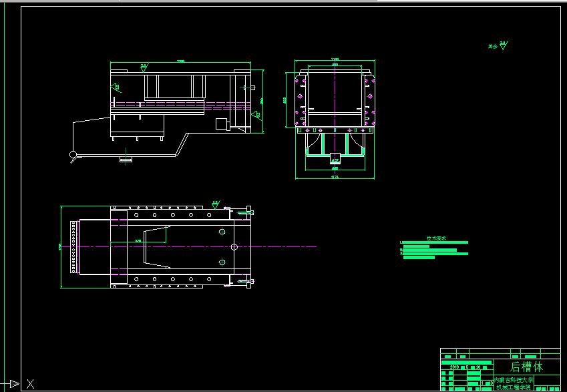
Task: Click the surface roughness symbol on plan view
Action: [216, 204]
